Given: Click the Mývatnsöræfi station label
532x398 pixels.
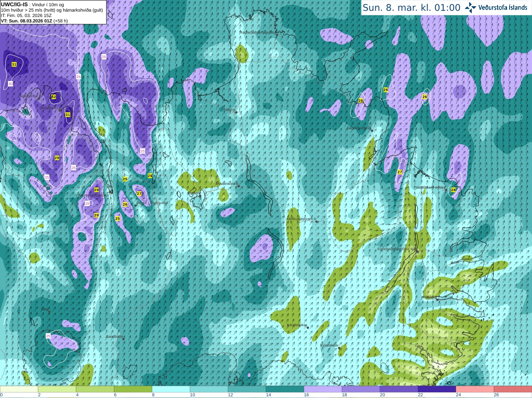Looking at the screenshot, I should 227,183.
